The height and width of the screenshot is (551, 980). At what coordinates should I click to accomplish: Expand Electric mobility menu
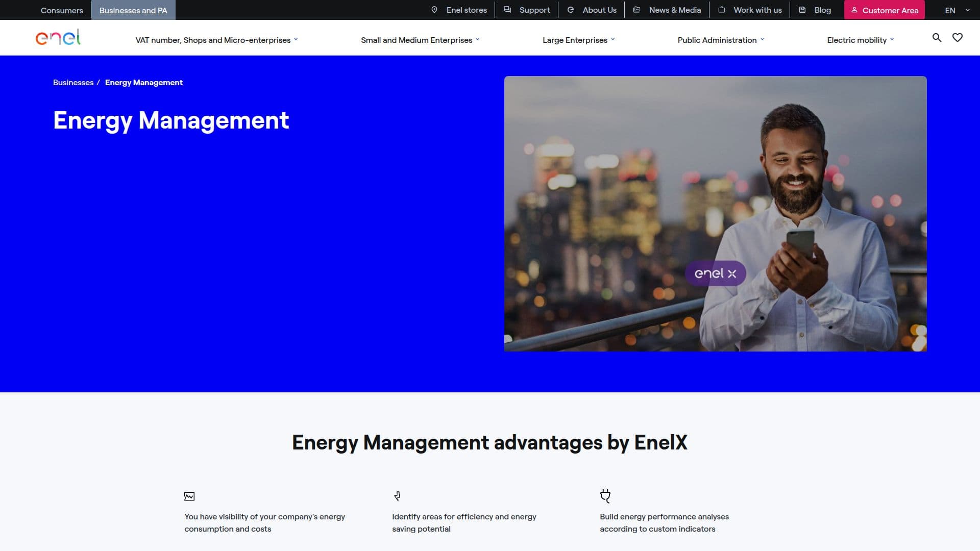[x=860, y=40]
